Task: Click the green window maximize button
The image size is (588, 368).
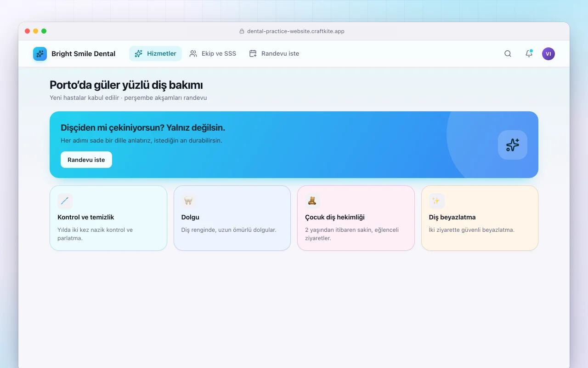Action: point(44,31)
